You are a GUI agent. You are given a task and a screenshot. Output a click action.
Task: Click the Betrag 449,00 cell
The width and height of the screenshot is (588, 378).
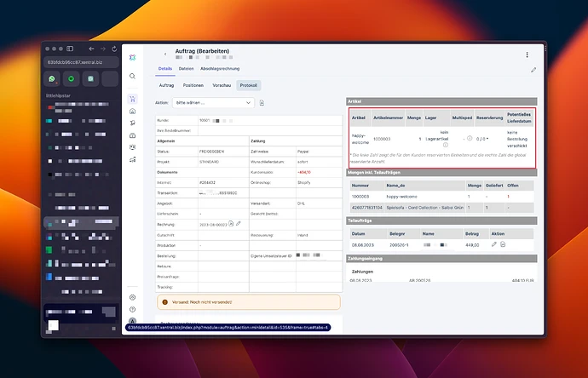[472, 245]
